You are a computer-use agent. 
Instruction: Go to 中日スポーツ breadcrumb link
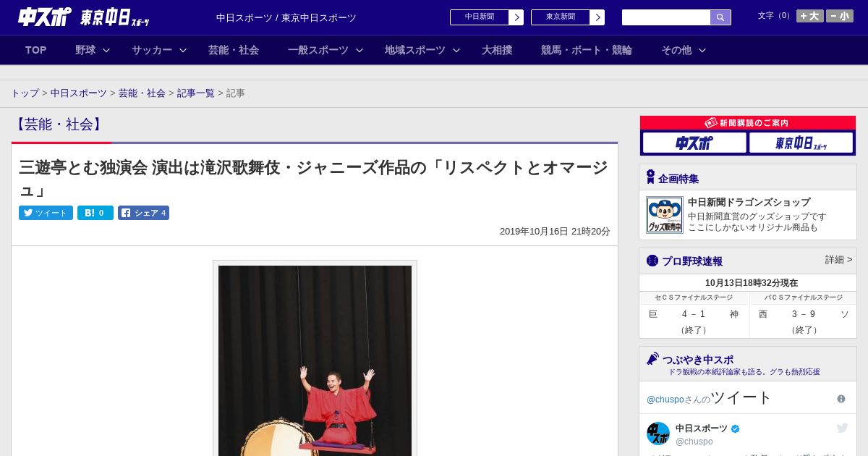[x=79, y=93]
